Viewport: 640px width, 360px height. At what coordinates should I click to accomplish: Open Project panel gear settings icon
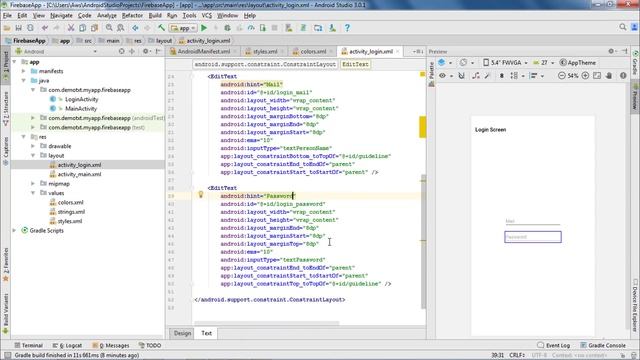(146, 51)
